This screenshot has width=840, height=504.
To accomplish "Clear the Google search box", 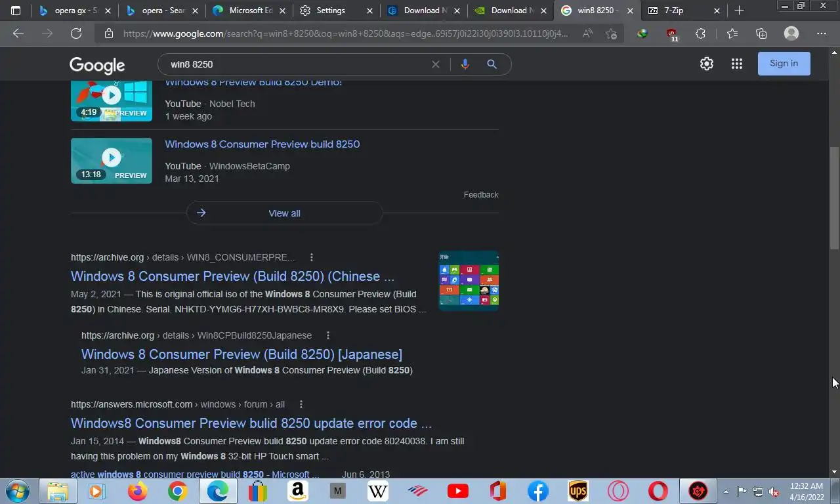I will pos(435,64).
